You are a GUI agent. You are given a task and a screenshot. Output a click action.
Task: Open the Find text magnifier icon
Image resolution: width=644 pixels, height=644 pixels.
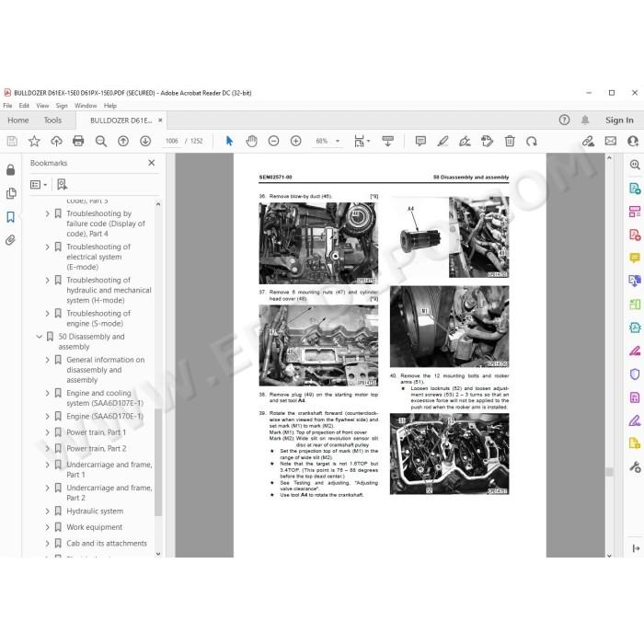point(100,142)
